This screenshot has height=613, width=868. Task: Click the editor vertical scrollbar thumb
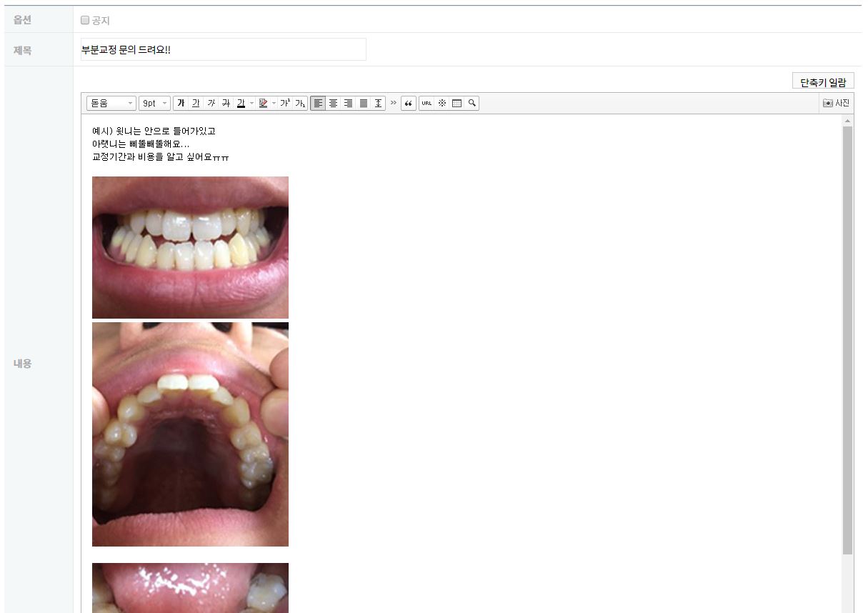[847, 340]
